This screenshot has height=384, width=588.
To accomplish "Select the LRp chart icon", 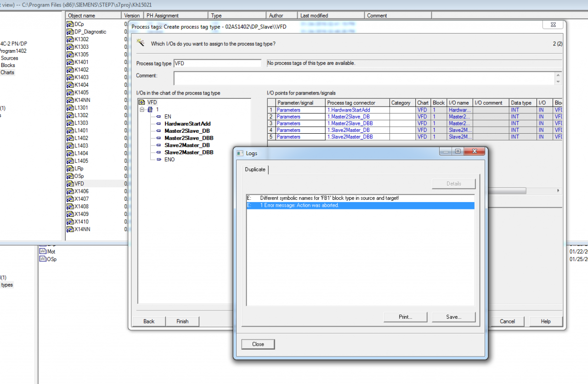I will coord(70,169).
